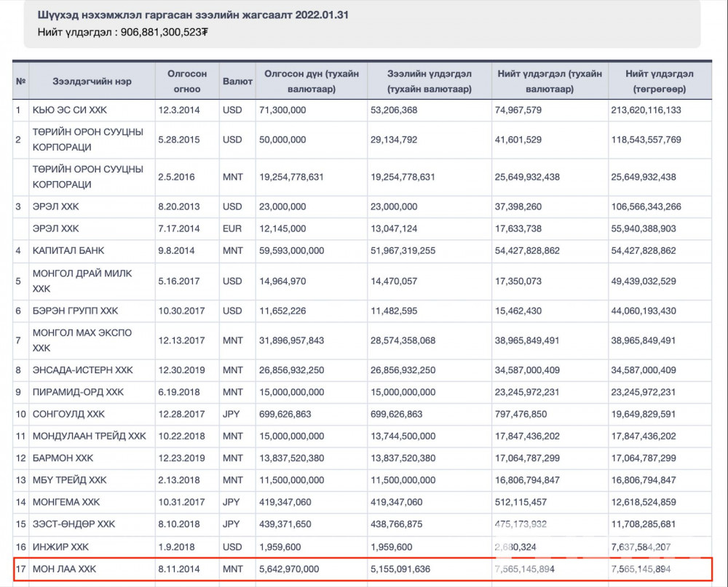
Task: Click the amount '31,896,957,843'
Action: 292,340
